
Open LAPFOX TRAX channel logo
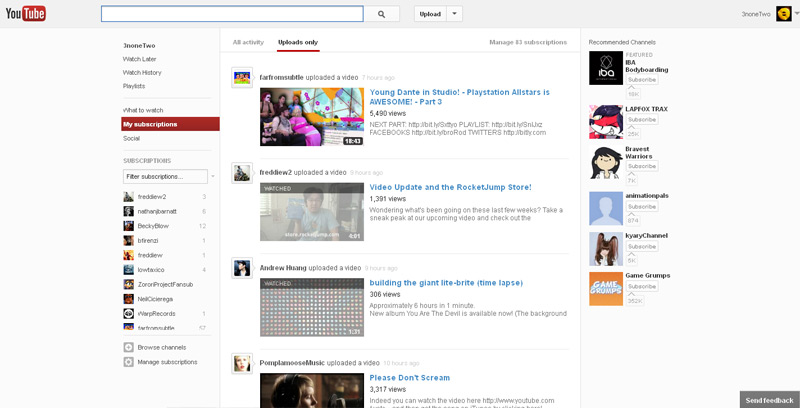click(606, 122)
